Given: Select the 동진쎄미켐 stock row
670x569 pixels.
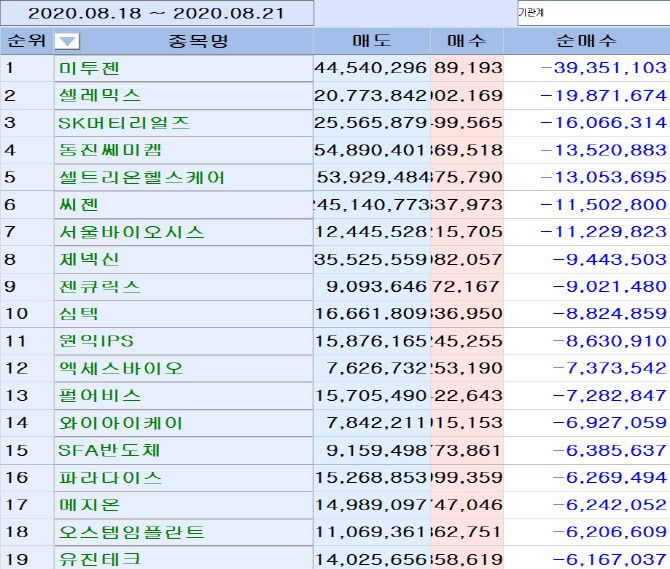Looking at the screenshot, I should pos(109,150).
